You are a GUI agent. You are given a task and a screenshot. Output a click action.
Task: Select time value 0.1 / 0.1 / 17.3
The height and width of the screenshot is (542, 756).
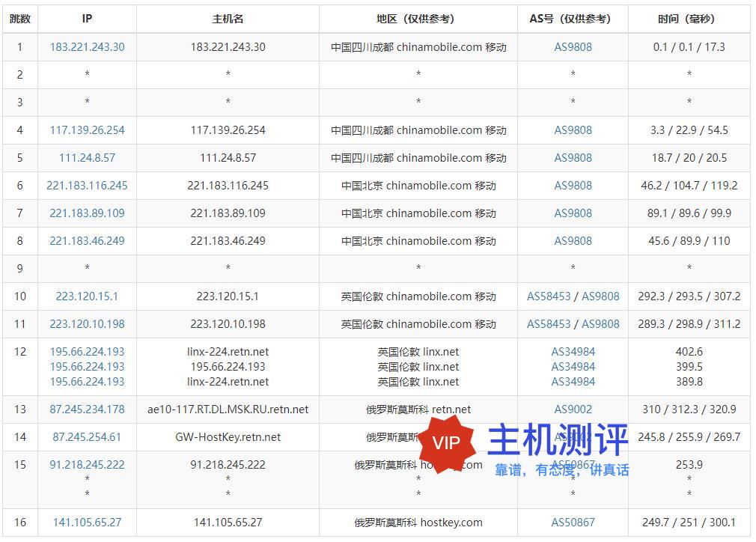click(x=689, y=46)
